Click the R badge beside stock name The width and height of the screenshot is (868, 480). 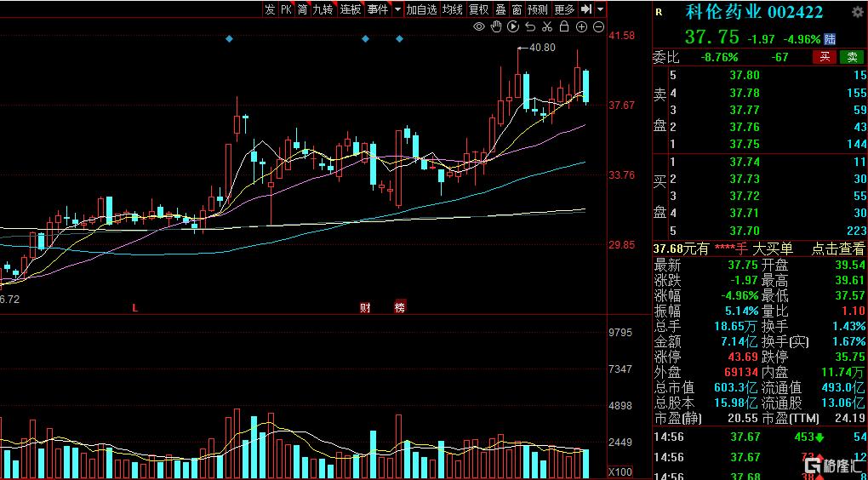point(659,12)
